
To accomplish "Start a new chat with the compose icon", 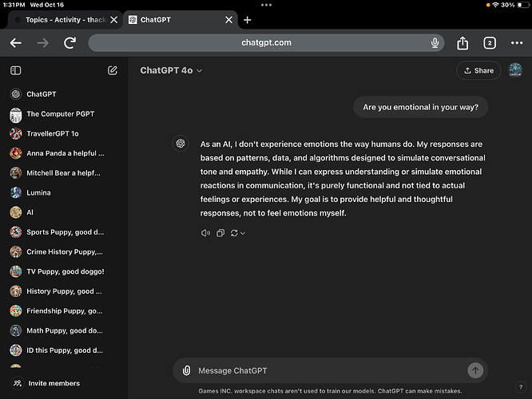I will pyautogui.click(x=113, y=70).
